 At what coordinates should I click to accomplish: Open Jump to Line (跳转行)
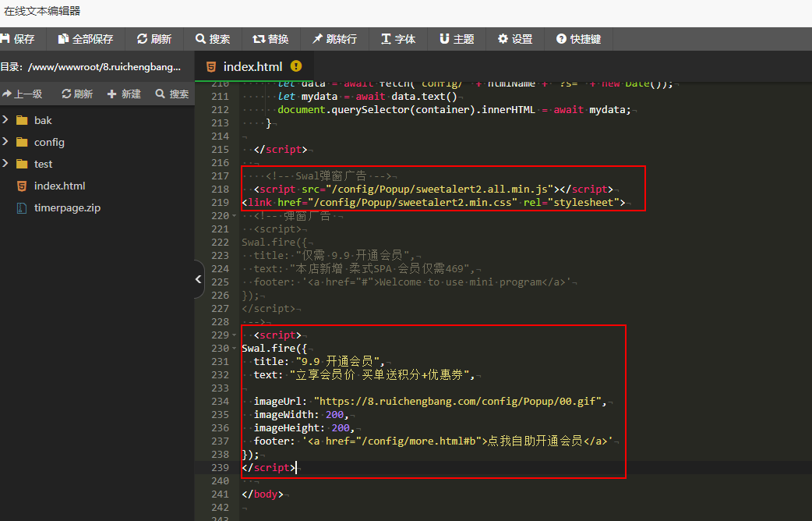(334, 39)
